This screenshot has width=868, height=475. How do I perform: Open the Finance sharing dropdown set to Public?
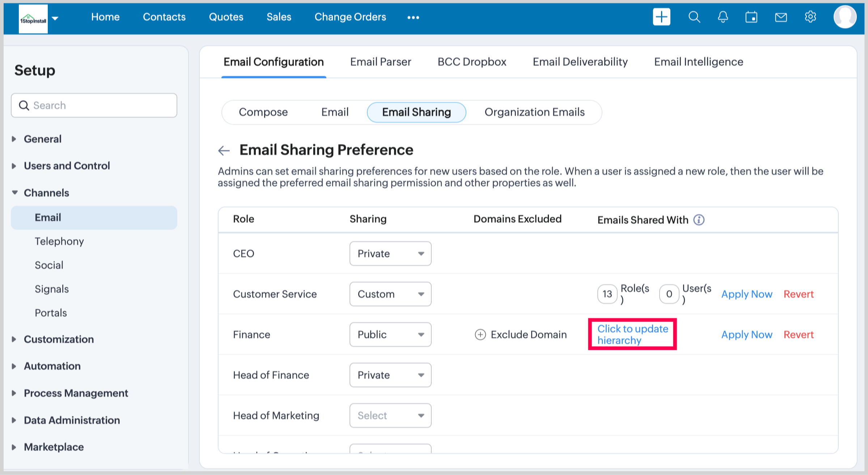coord(390,335)
